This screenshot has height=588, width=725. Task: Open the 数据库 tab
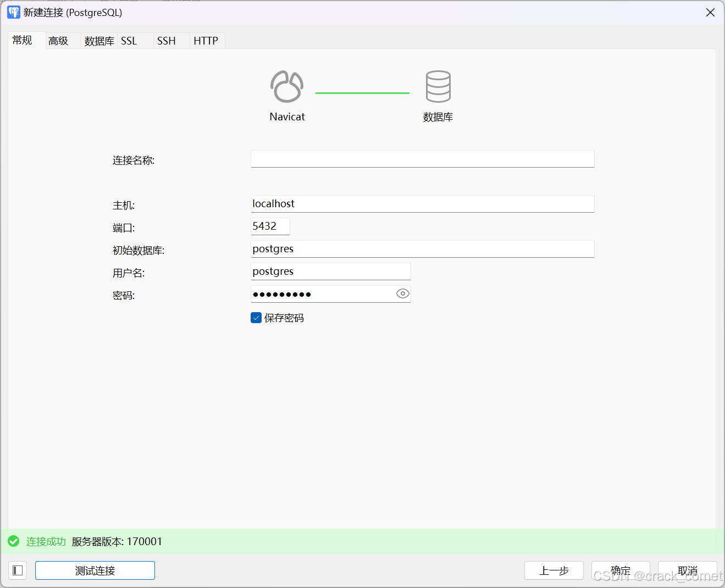point(99,41)
